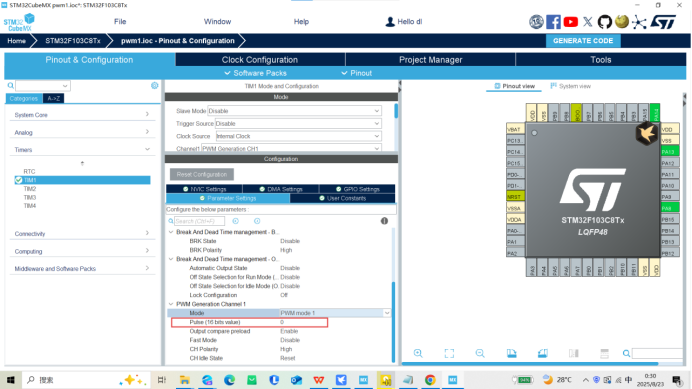This screenshot has height=389, width=692.
Task: Click the STM32CubeMX logo
Action: pyautogui.click(x=19, y=22)
